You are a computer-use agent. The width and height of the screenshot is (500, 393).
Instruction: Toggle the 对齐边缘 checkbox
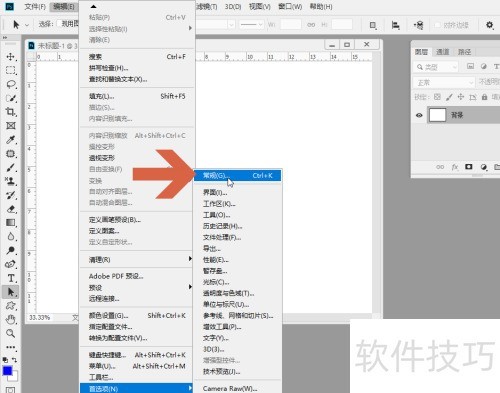(438, 25)
